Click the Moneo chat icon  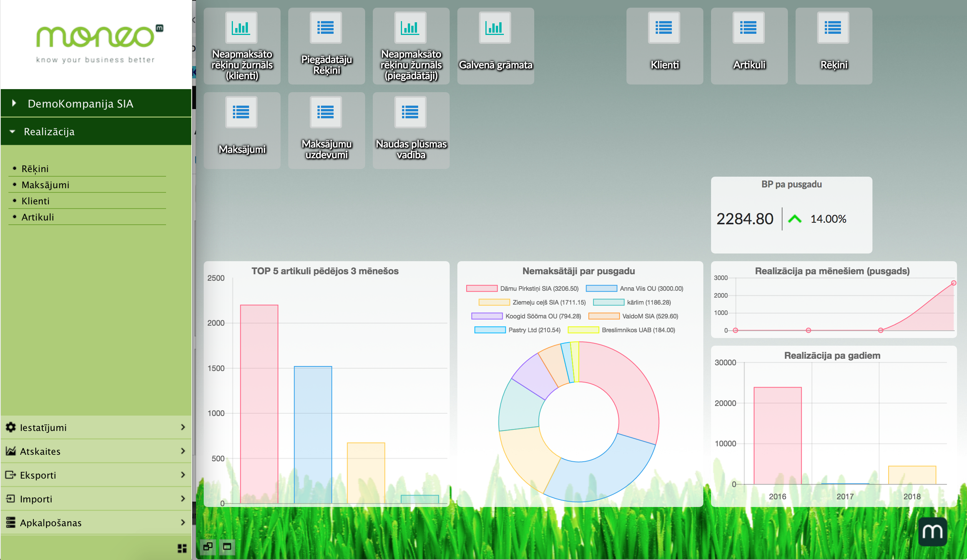coord(932,532)
